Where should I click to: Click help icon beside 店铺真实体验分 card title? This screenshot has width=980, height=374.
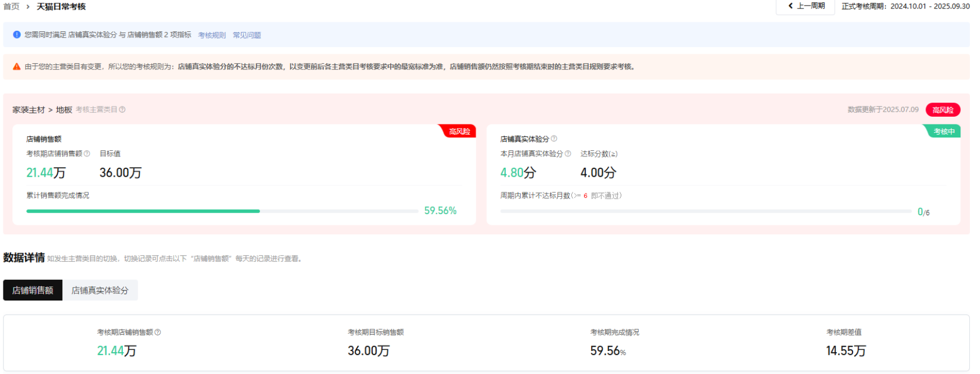point(554,138)
